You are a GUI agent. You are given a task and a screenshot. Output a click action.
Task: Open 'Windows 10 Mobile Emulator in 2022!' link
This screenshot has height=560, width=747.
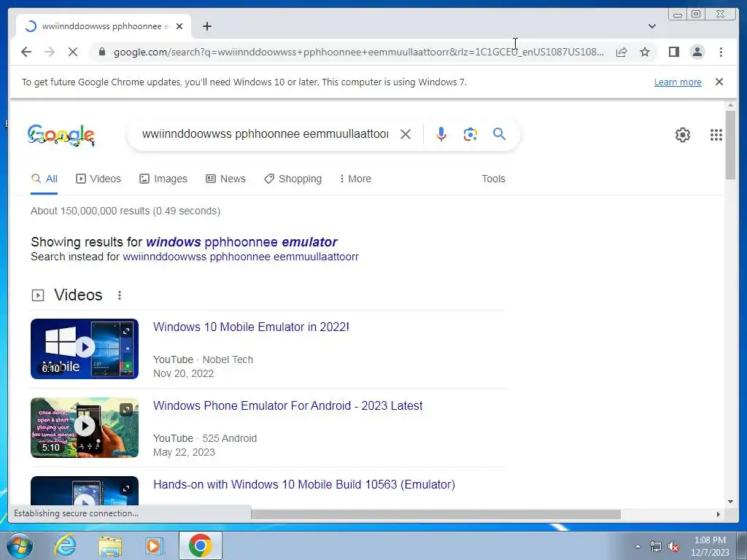click(251, 327)
